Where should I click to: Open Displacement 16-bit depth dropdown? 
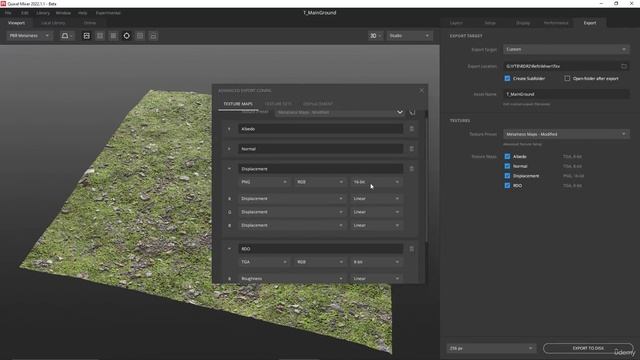tap(376, 182)
